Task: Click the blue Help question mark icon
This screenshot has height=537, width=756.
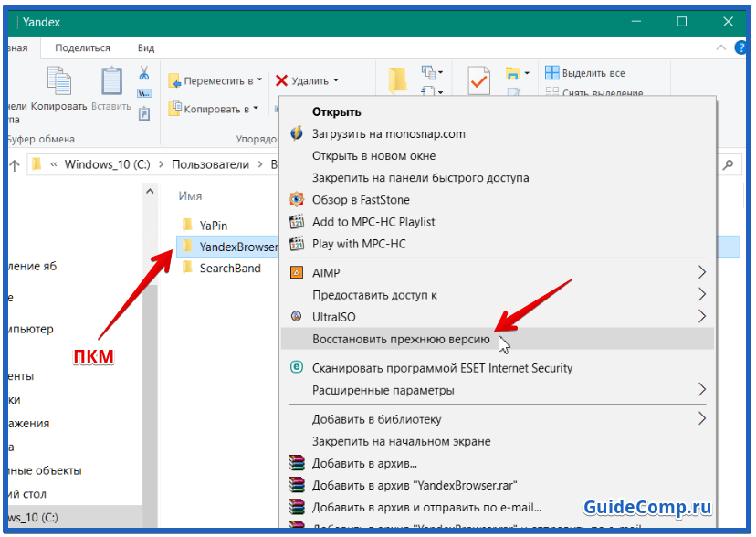Action: point(740,47)
